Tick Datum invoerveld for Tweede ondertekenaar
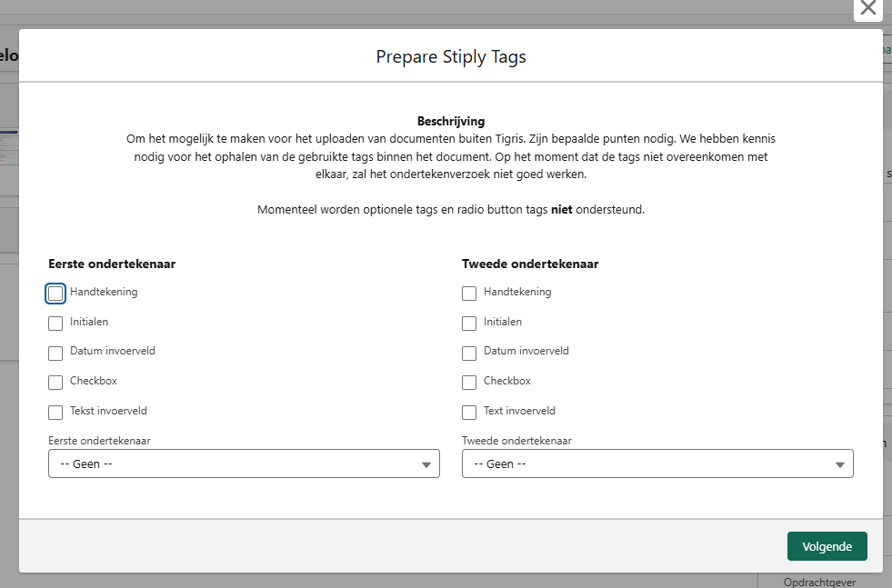Screen dimensions: 892x588 tap(469, 353)
